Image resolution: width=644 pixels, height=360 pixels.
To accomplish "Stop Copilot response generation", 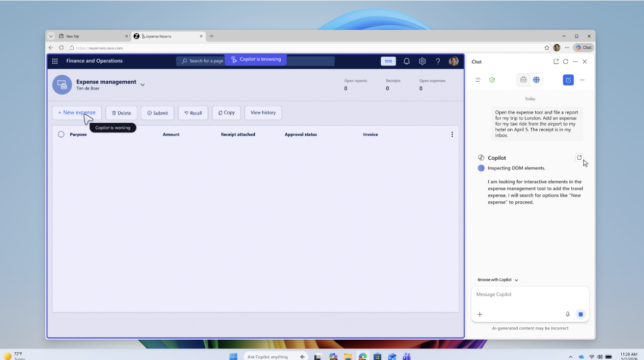I will coord(581,314).
